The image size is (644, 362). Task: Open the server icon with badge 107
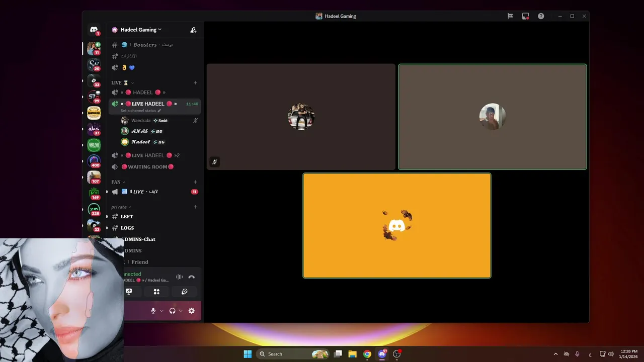point(94,177)
